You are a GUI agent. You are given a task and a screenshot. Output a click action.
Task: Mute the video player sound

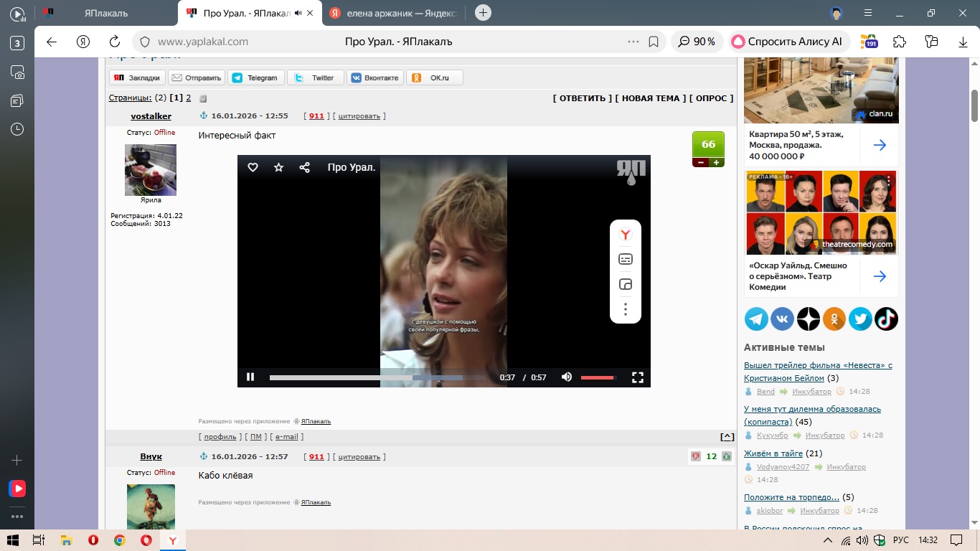567,377
